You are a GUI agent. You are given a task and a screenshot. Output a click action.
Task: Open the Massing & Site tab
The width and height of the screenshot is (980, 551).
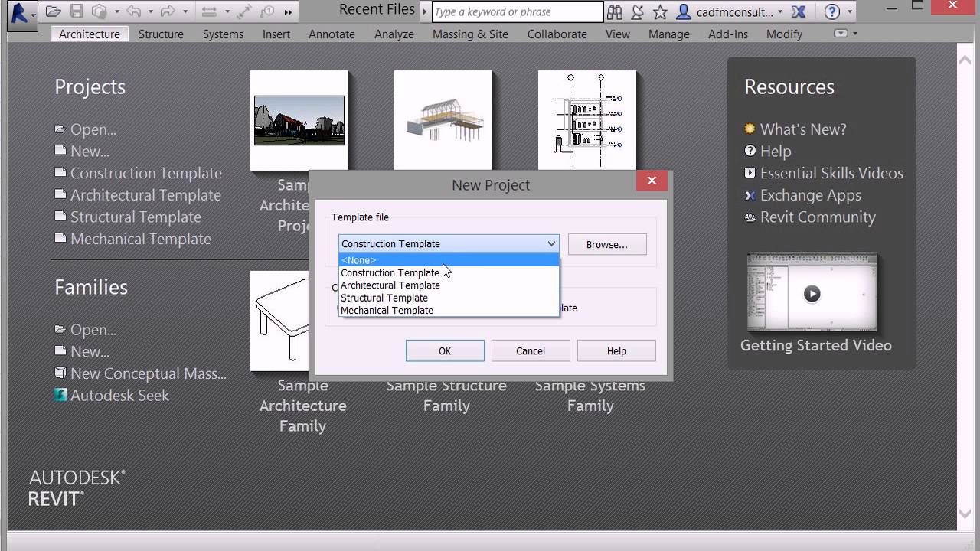pyautogui.click(x=470, y=34)
